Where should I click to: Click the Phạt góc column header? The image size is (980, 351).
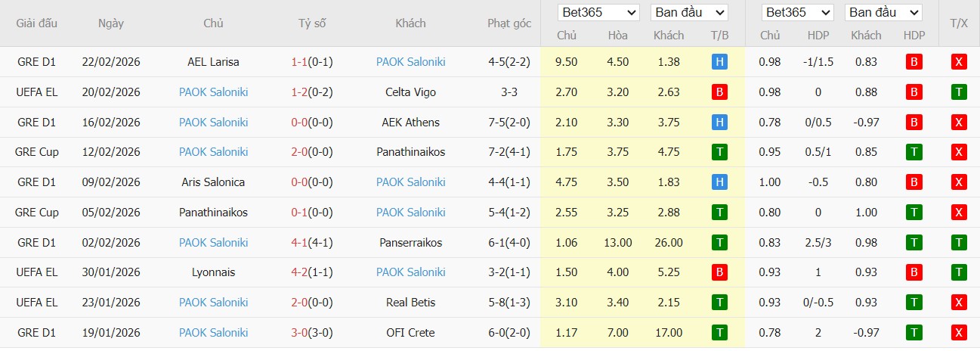tap(509, 23)
